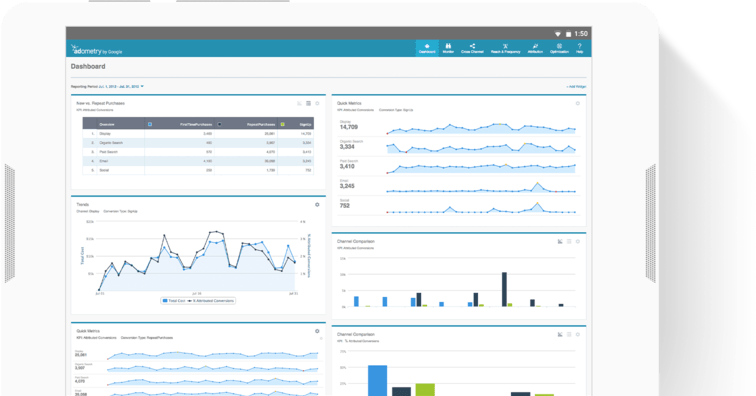Switch New vs. Repeat Purchases to table view
756x396 pixels.
(x=309, y=103)
